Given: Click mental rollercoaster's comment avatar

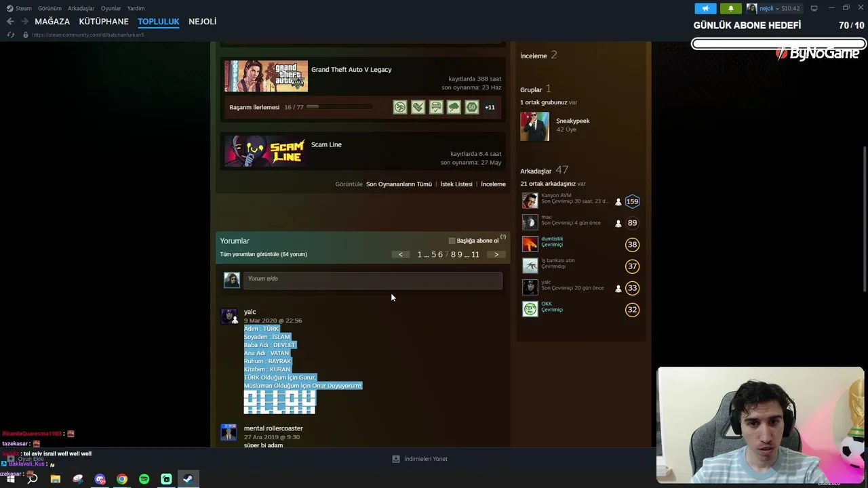Looking at the screenshot, I should coord(229,432).
